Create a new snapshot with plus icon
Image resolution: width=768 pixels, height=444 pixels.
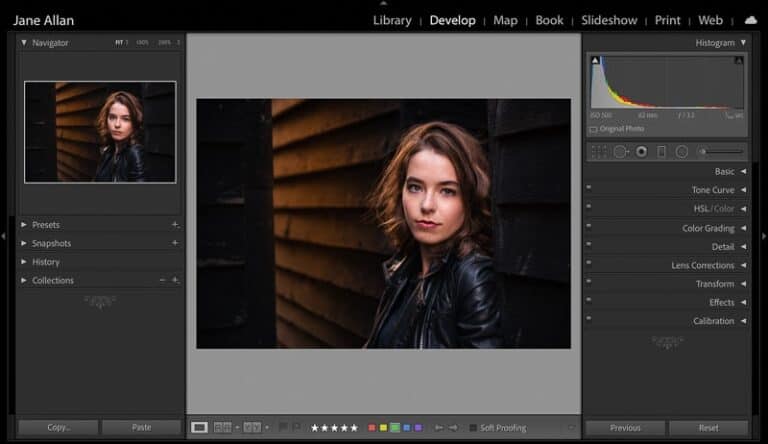click(175, 243)
